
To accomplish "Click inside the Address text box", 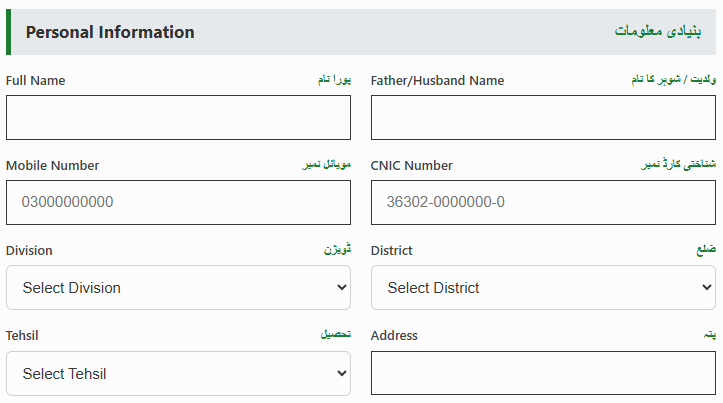I will pyautogui.click(x=543, y=374).
